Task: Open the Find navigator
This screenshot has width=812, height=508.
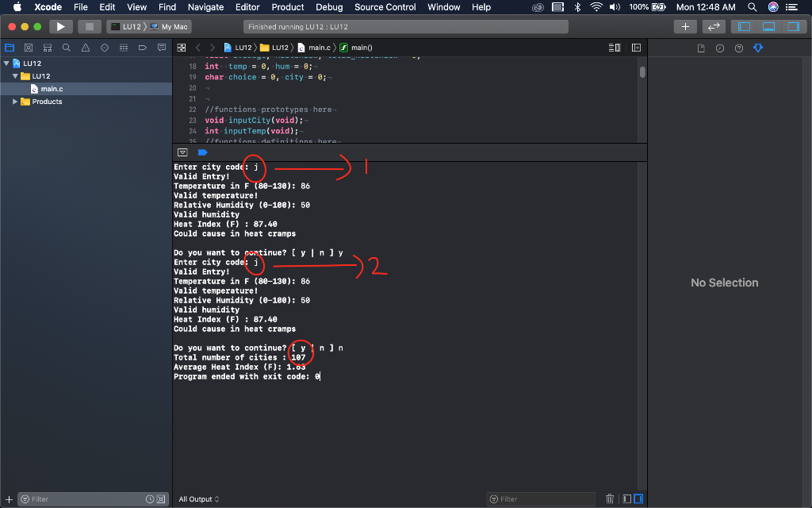Action: click(67, 47)
